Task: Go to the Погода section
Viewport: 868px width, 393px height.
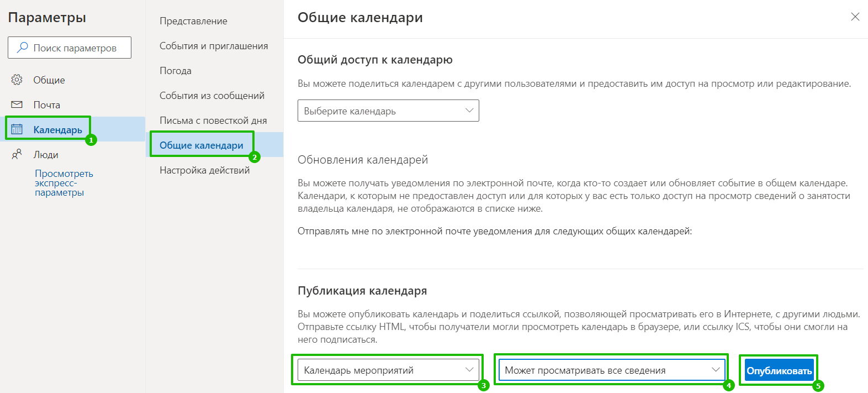Action: 176,71
